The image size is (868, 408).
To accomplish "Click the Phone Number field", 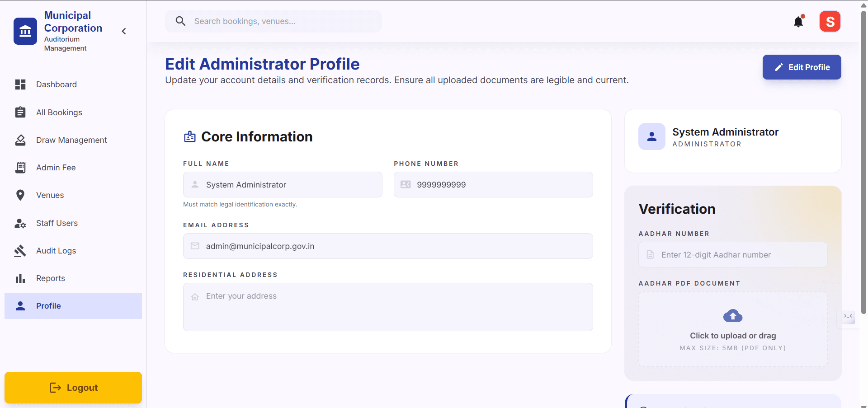I will click(x=493, y=184).
